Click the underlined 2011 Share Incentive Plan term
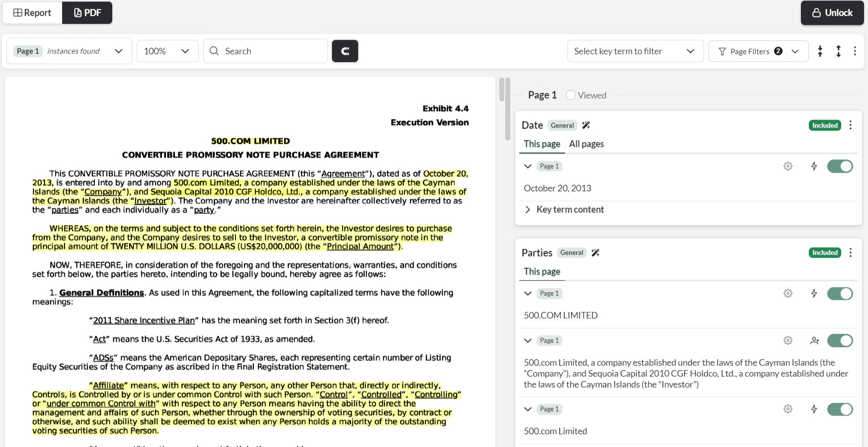868x447 pixels. [x=144, y=321]
